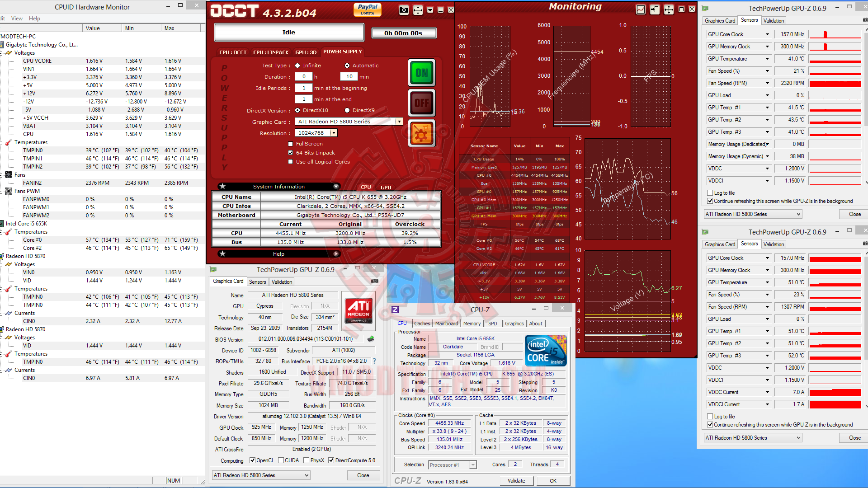Enable the FullScreen checkbox in OCCT
This screenshot has height=488, width=868.
tap(290, 143)
